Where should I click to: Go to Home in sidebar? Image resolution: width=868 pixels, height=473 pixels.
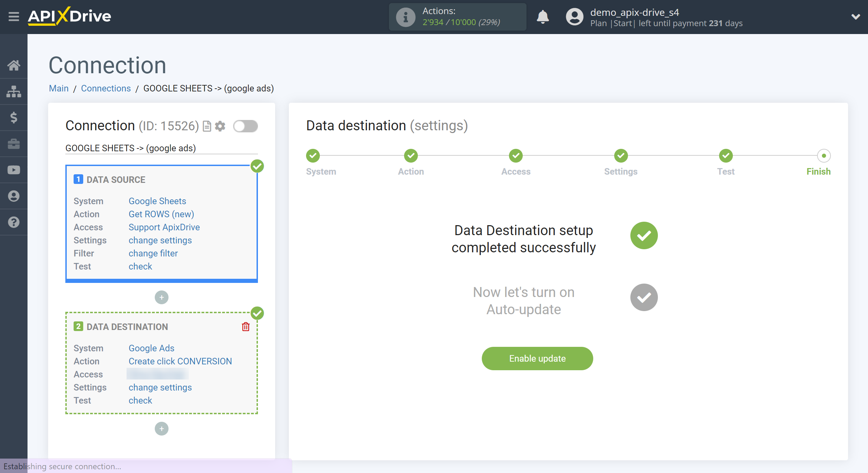pos(14,65)
